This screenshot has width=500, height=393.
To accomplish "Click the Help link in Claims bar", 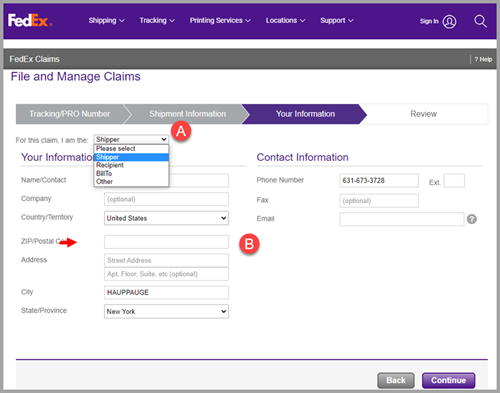I will click(483, 59).
